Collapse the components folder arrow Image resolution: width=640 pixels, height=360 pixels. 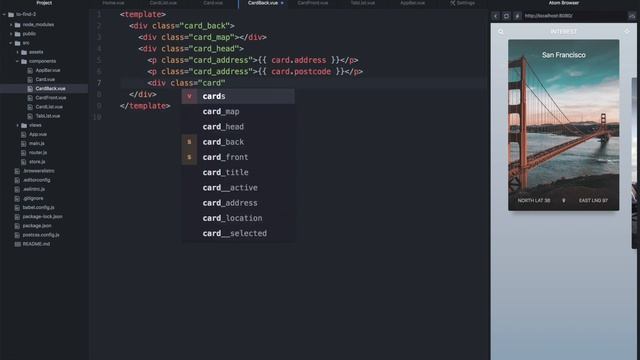(18, 61)
